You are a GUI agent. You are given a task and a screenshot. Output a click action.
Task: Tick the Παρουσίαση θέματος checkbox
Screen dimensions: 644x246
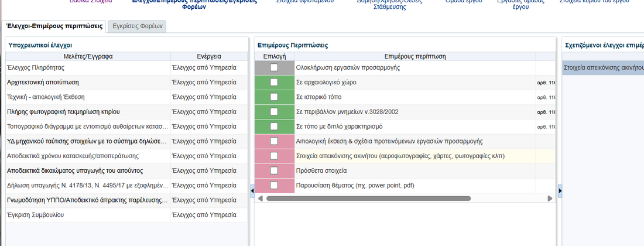coord(274,185)
